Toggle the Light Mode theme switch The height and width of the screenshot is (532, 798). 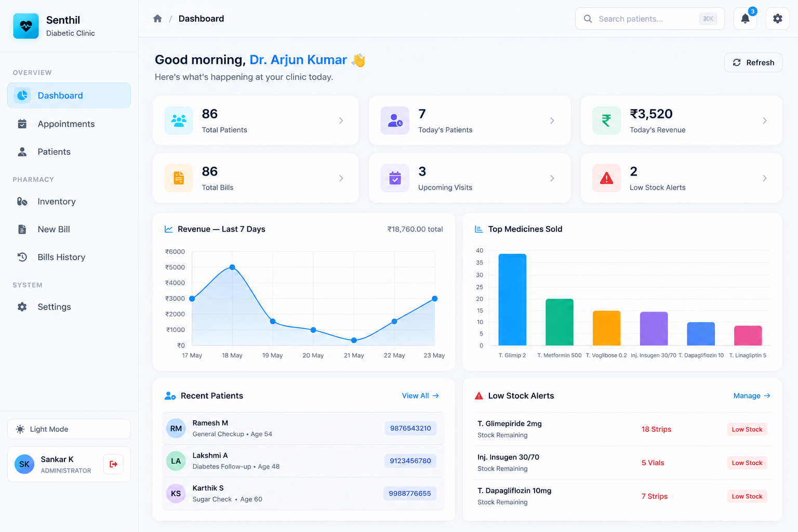[x=69, y=429]
